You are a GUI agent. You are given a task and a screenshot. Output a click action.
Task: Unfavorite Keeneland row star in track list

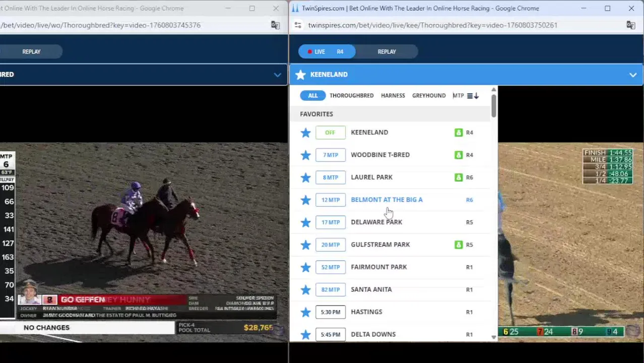point(305,133)
